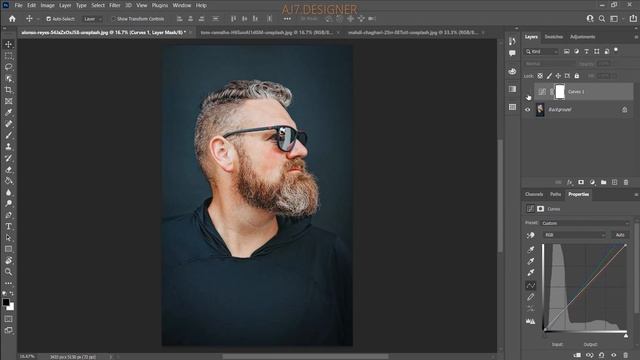Image resolution: width=640 pixels, height=360 pixels.
Task: Open the blend mode dropdown
Action: [549, 64]
